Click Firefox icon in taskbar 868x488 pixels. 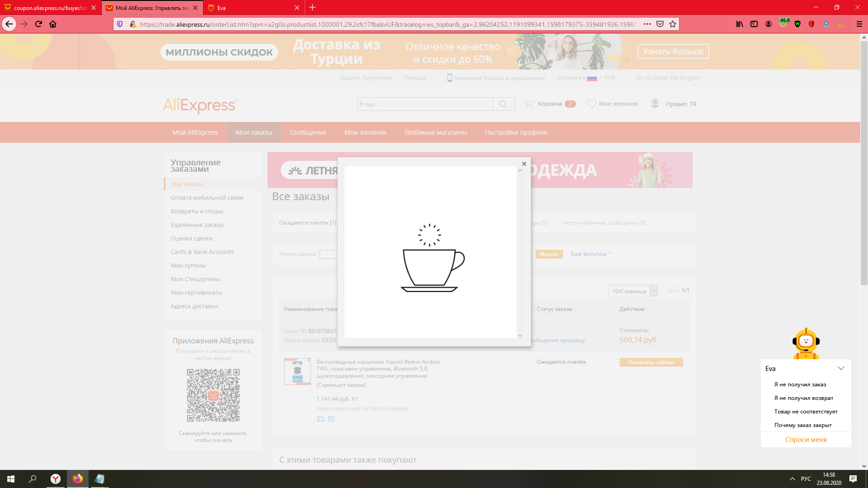(x=78, y=479)
